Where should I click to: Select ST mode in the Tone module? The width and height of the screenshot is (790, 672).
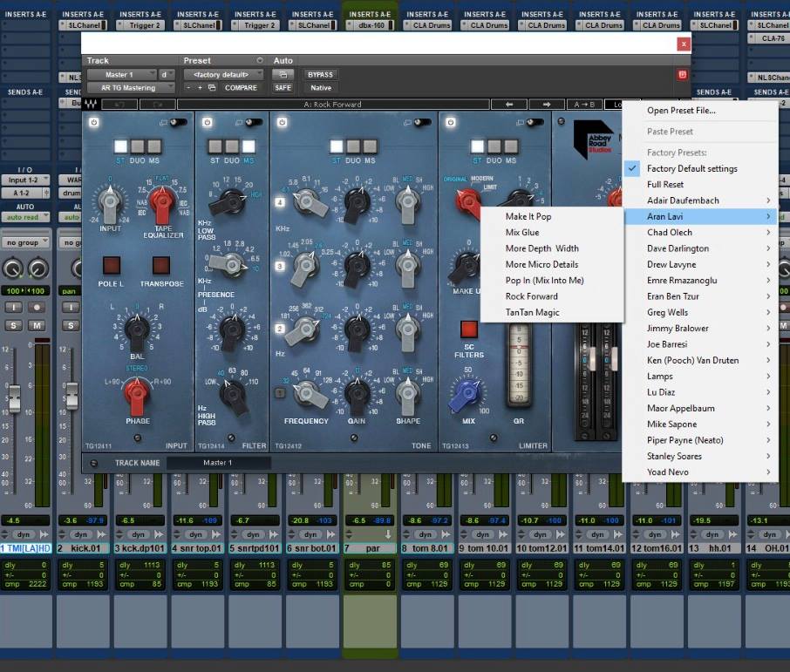337,146
